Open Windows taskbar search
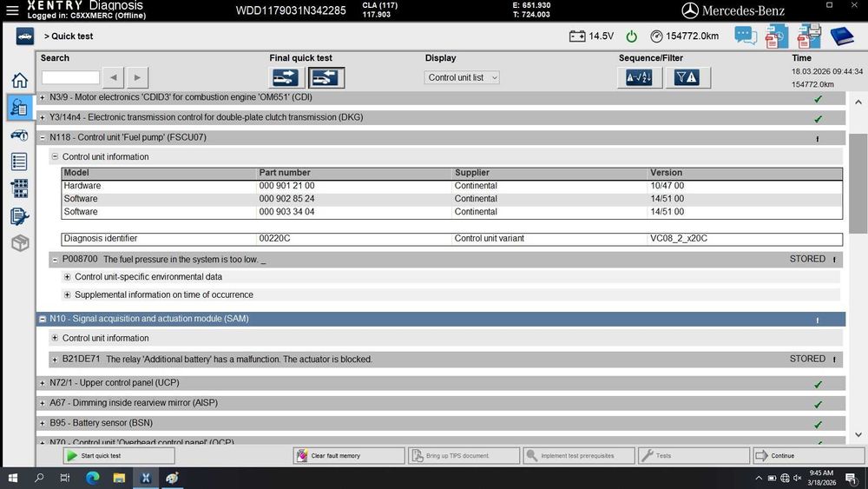The width and height of the screenshot is (868, 489). coord(39,478)
